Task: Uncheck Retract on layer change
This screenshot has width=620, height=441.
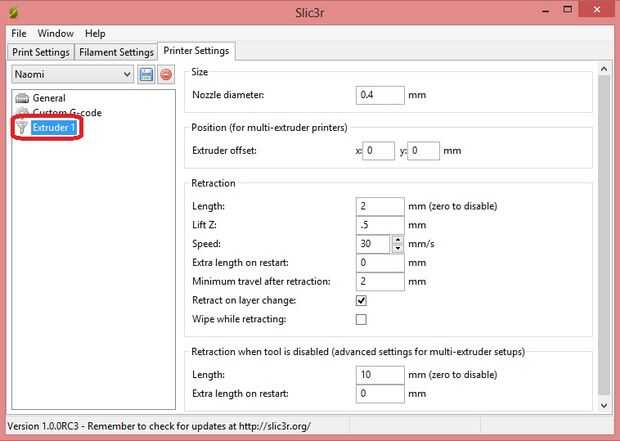Action: (x=361, y=301)
